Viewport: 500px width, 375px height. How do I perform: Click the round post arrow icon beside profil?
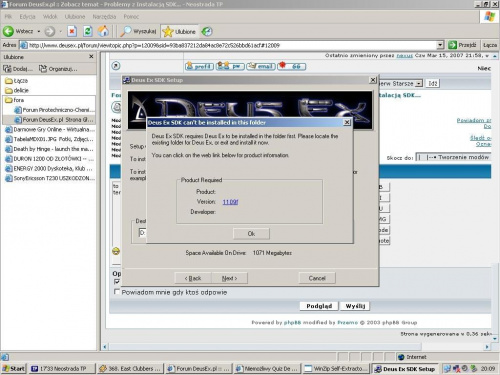tap(116, 66)
